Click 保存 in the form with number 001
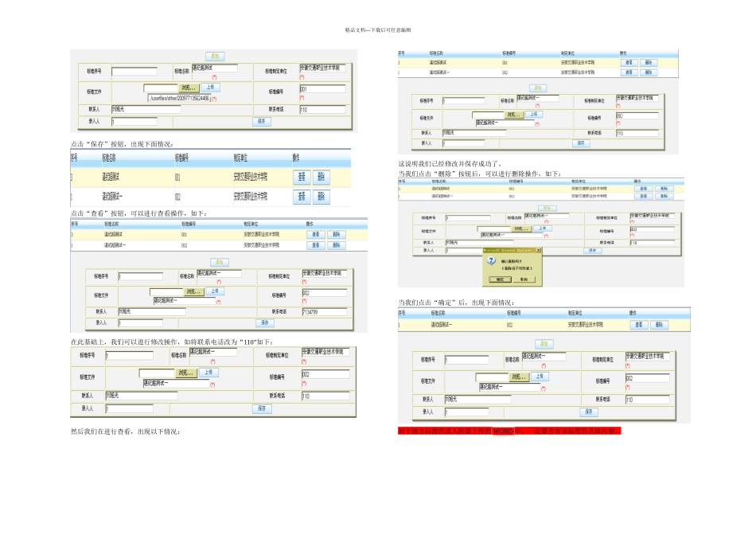The image size is (756, 535). [x=261, y=121]
